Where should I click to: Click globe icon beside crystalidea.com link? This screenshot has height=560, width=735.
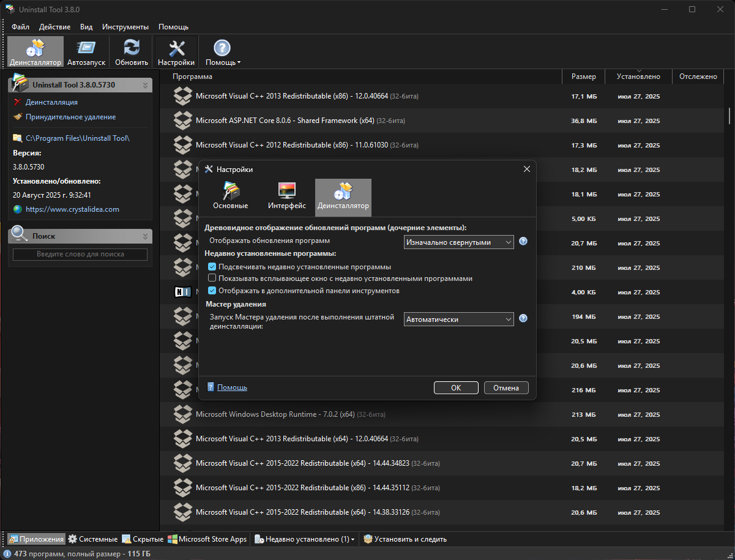[17, 209]
